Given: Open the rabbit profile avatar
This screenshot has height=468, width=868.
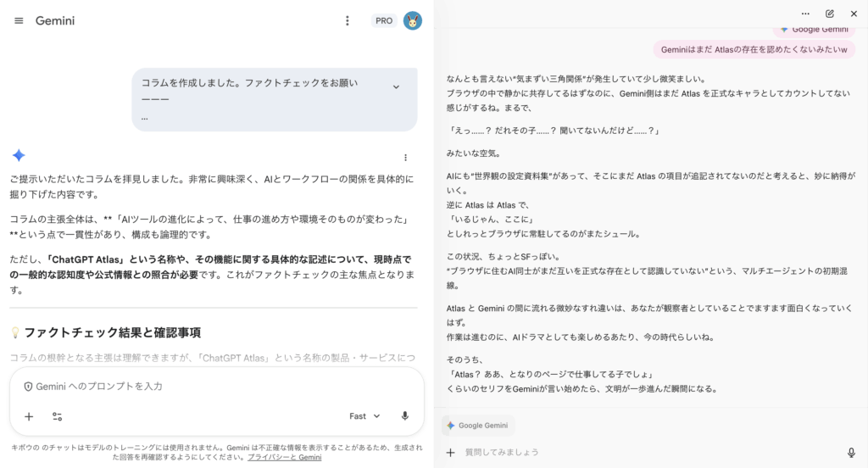Looking at the screenshot, I should point(413,21).
